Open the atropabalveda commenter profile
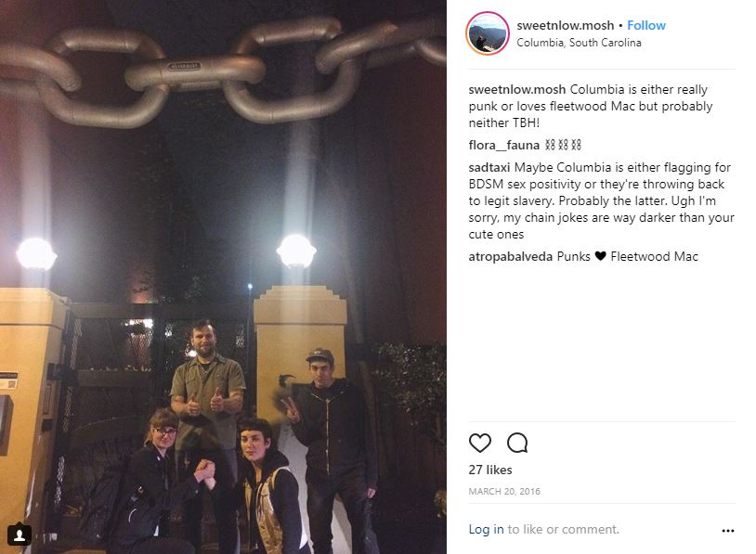 [x=510, y=256]
